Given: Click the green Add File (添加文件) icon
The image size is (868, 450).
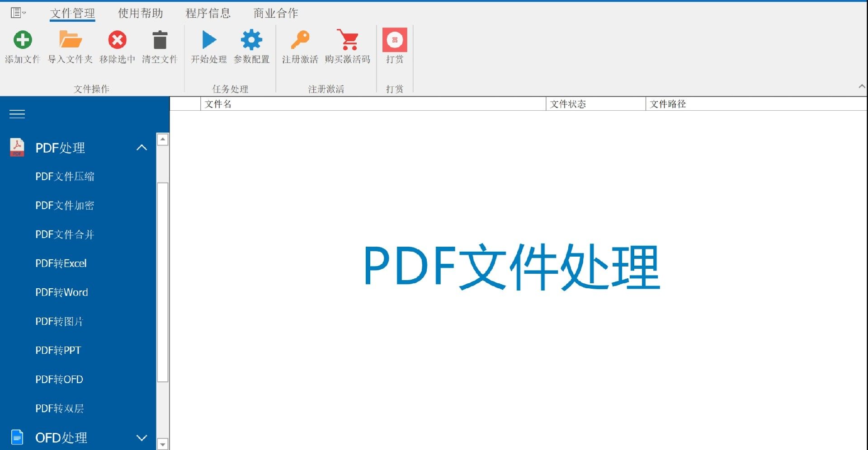Looking at the screenshot, I should point(23,40).
